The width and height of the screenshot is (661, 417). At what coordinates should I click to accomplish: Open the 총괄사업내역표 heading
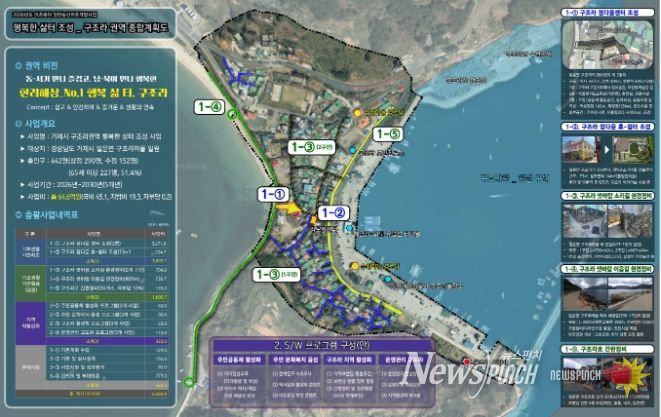coord(51,215)
